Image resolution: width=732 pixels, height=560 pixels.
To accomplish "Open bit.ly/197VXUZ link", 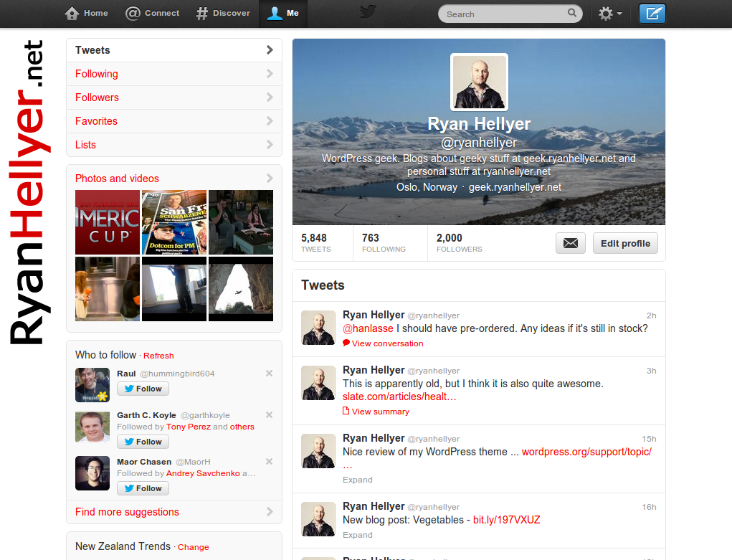I will (x=506, y=520).
